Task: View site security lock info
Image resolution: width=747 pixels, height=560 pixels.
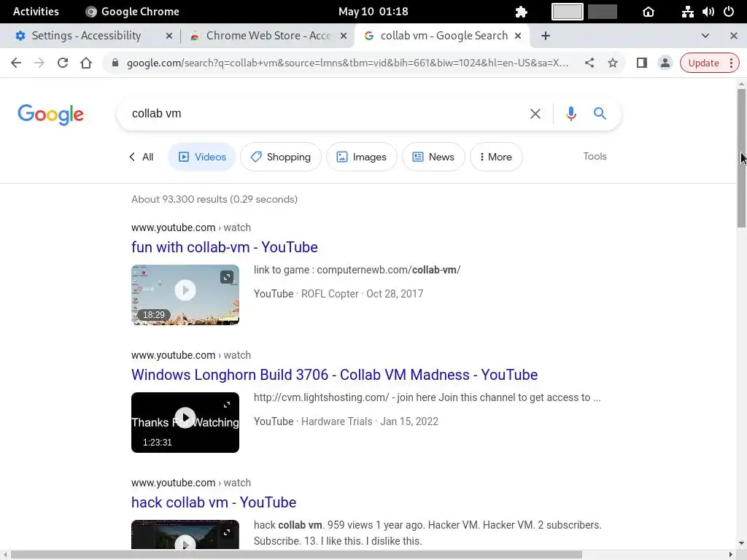Action: click(x=115, y=63)
